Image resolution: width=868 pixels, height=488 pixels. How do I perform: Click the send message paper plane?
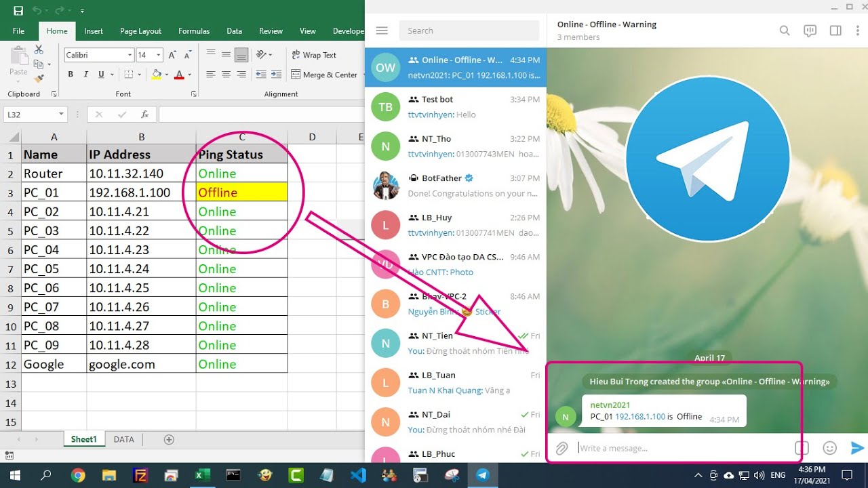pyautogui.click(x=857, y=448)
